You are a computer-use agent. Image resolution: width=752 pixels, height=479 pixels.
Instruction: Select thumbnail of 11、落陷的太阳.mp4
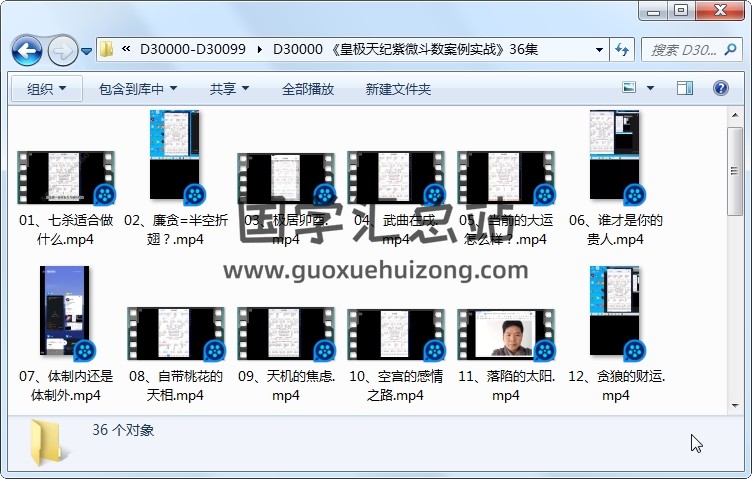[x=506, y=334]
